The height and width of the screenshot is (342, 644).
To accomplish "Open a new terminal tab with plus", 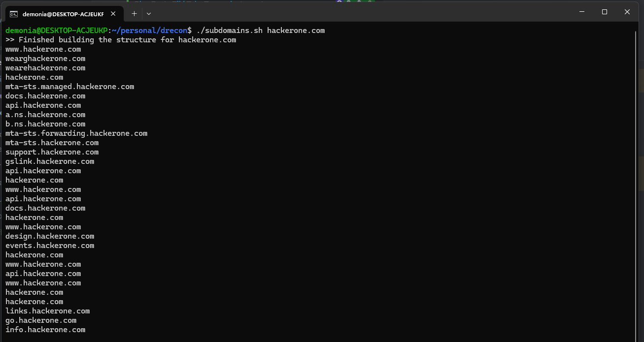I will (x=134, y=14).
